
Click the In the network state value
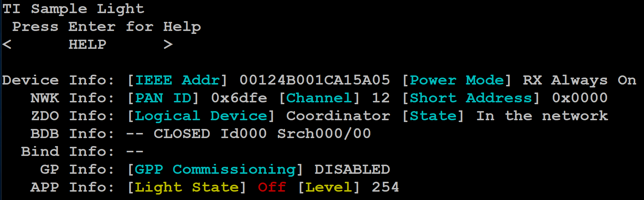pos(542,116)
